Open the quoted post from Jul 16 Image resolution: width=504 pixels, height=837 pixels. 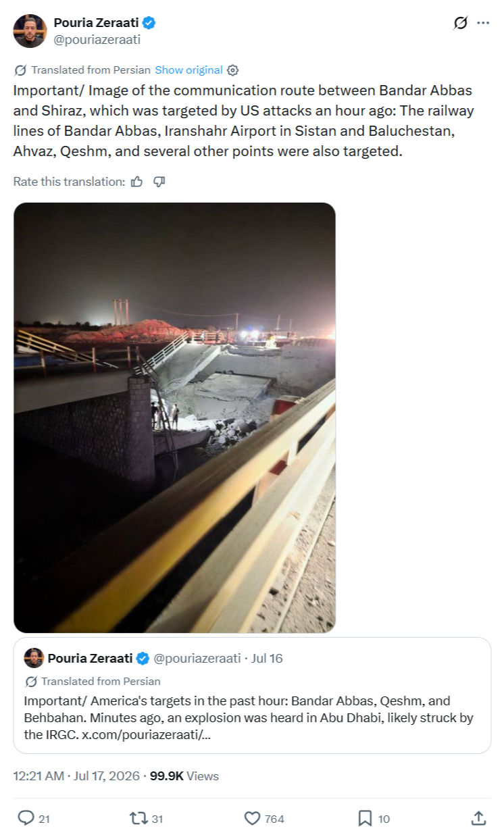click(252, 695)
